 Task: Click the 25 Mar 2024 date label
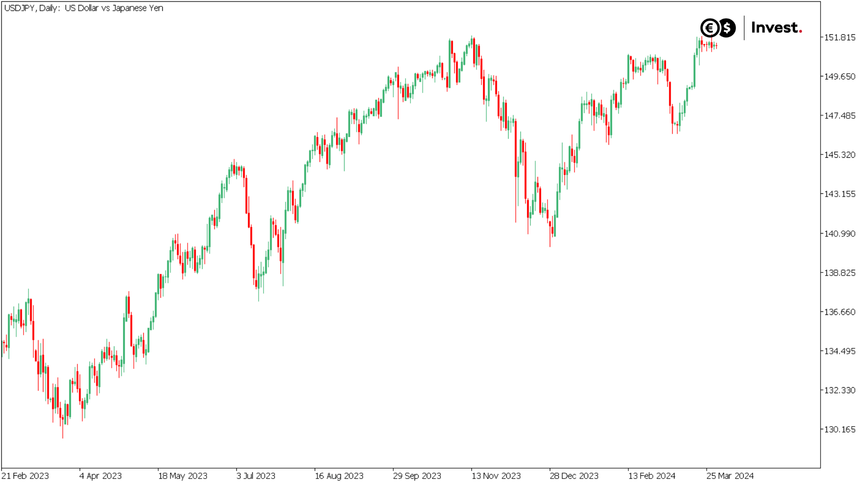[730, 476]
